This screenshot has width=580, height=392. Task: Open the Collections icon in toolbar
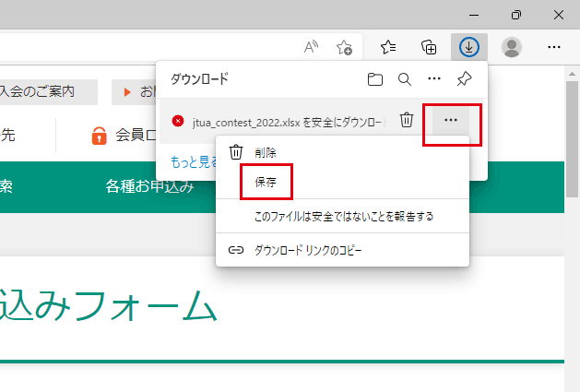pos(428,47)
